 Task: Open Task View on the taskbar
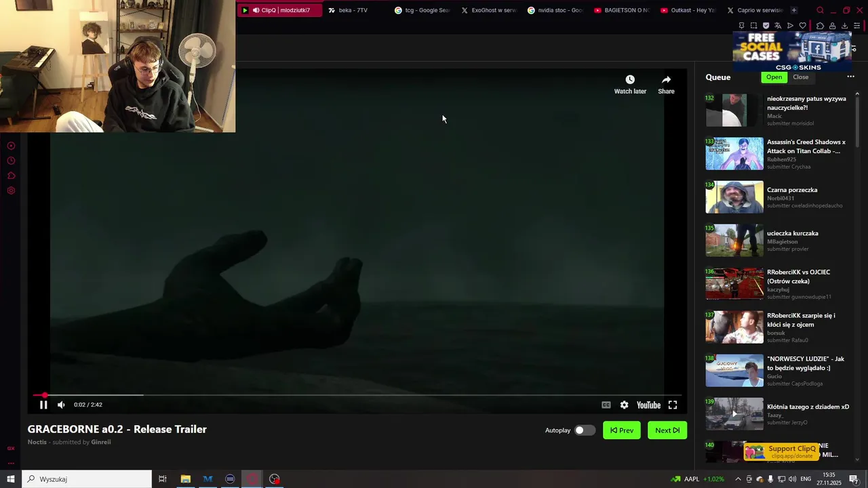(163, 479)
